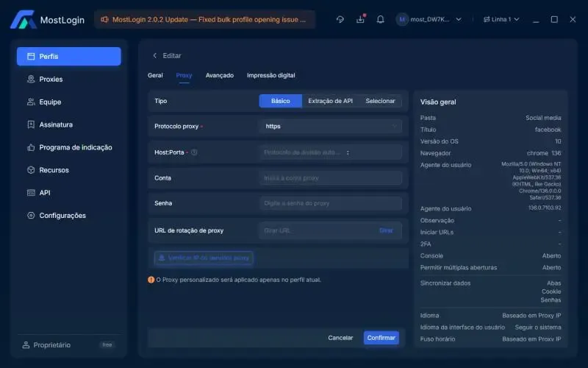Click the Proprietário person icon

coord(26,344)
